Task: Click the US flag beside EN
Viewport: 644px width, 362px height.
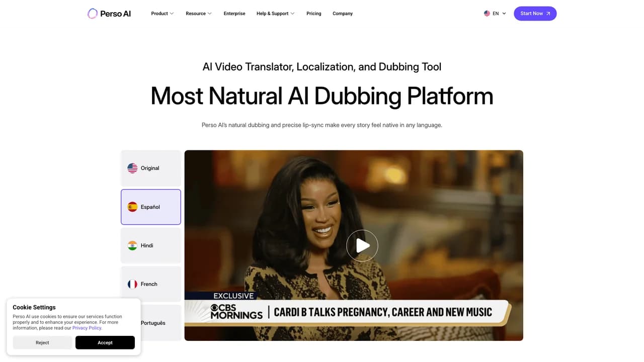Action: pos(487,14)
